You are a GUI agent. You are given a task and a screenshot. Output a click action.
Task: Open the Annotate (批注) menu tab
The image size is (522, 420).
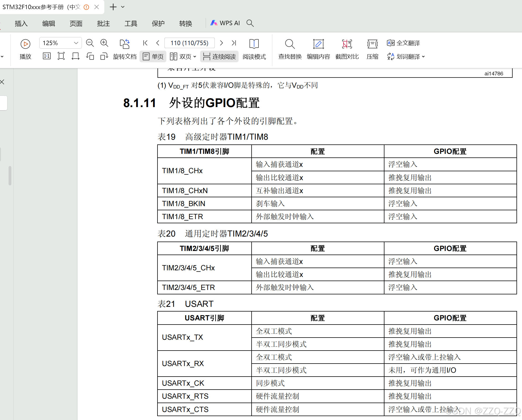[103, 24]
